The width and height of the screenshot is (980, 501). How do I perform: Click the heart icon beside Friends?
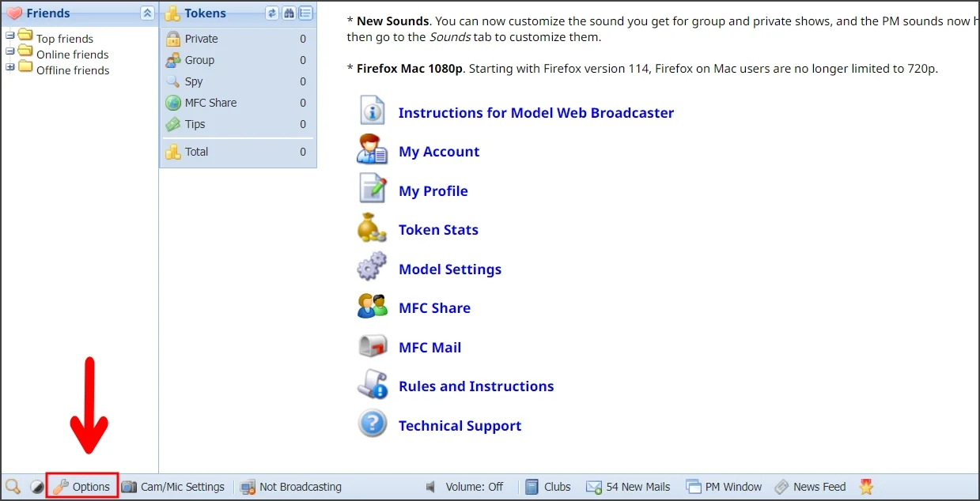tap(14, 13)
